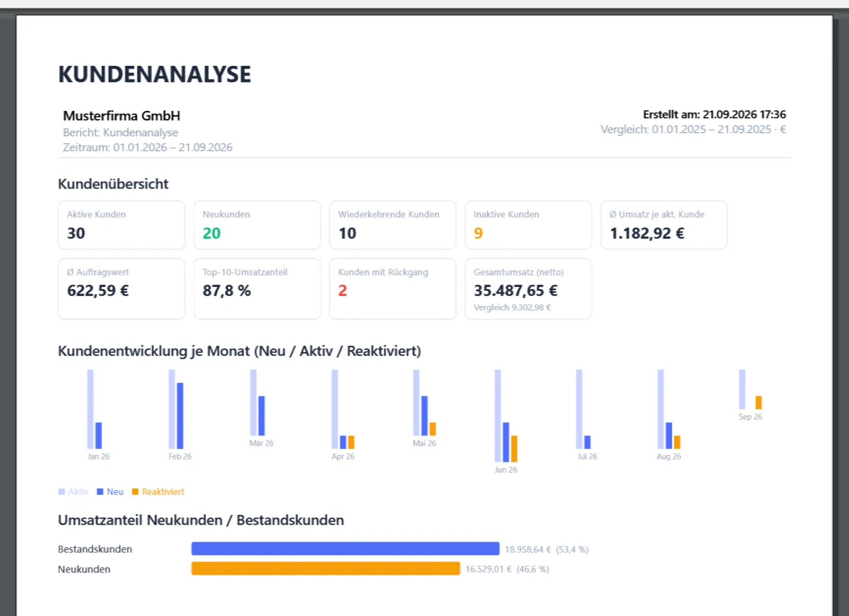This screenshot has height=616, width=849.
Task: Click the Kundenentwicklung je Monat heading
Action: pyautogui.click(x=239, y=351)
